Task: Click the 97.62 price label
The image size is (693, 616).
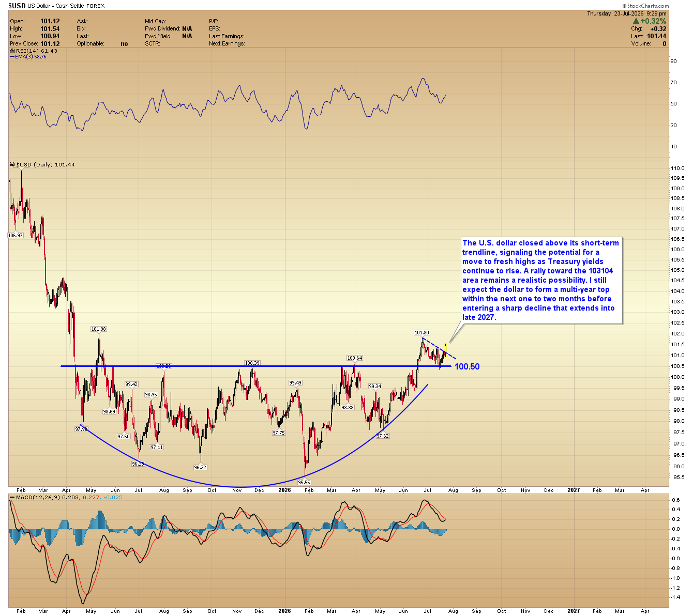Action: pyautogui.click(x=383, y=436)
